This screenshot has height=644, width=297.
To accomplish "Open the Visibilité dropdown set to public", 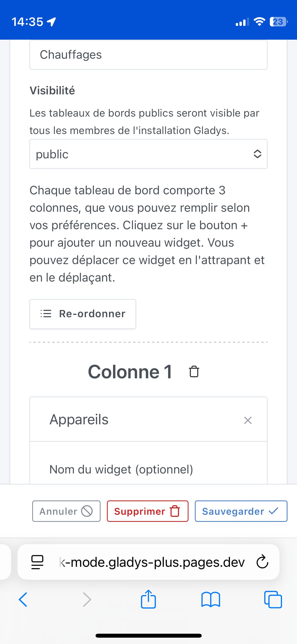I will [x=148, y=154].
